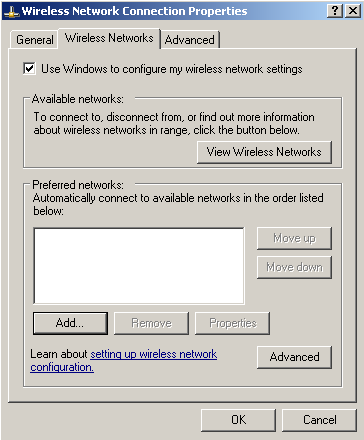Click View Wireless Networks button
The image size is (364, 440).
(x=264, y=152)
